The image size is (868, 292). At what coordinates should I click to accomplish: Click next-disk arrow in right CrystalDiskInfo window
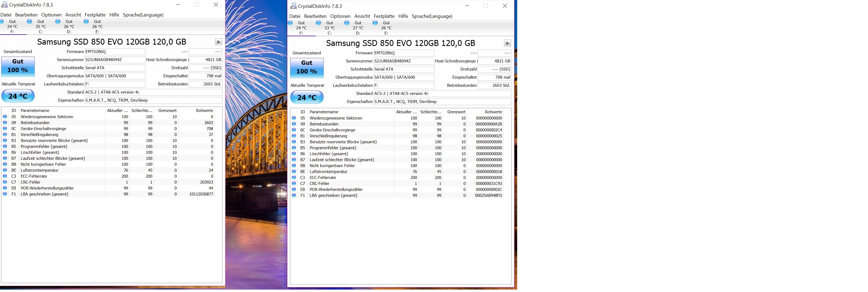(x=507, y=43)
